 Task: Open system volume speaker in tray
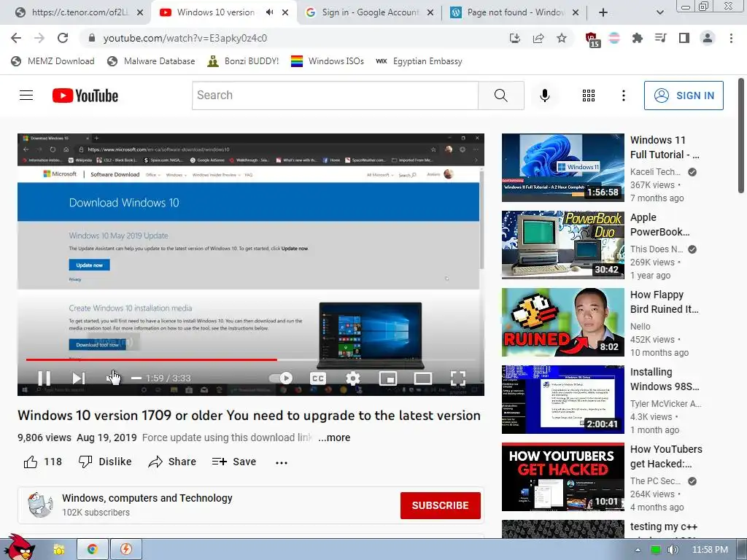(x=673, y=550)
